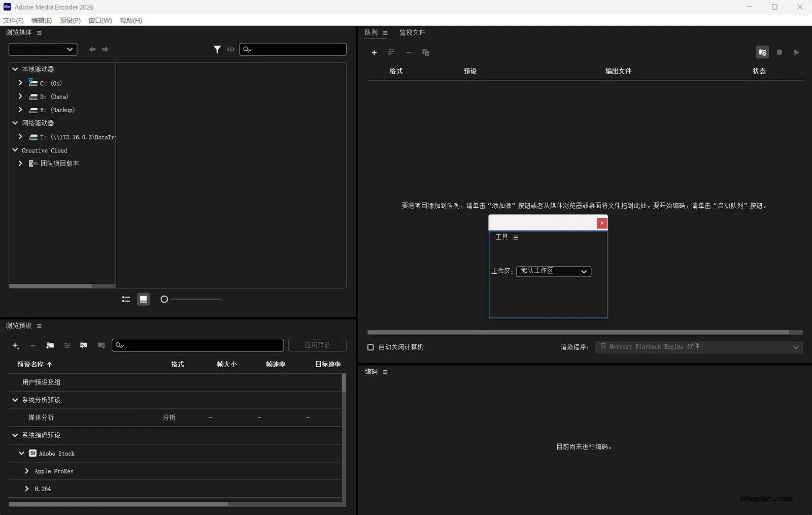The image size is (812, 515).
Task: Open the 编辑(E) menu
Action: click(x=42, y=20)
